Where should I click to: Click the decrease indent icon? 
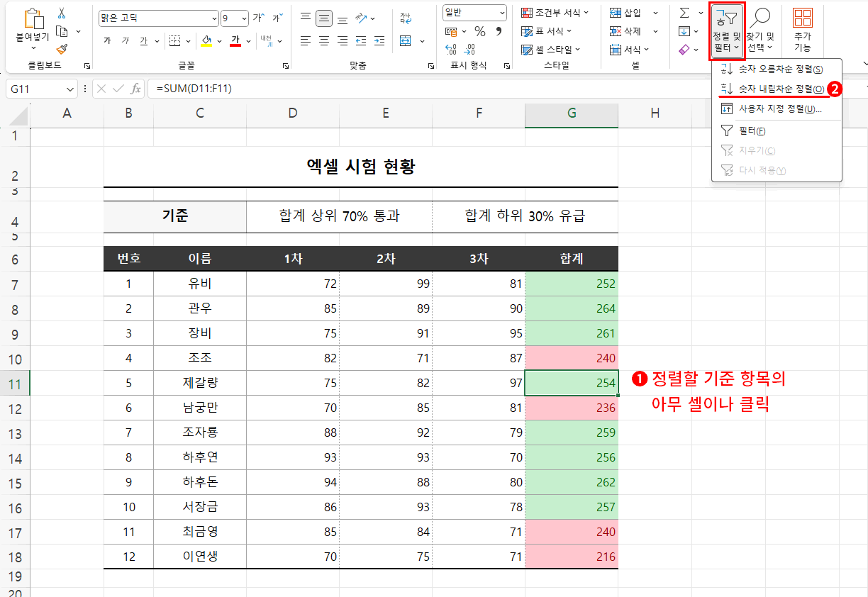click(362, 41)
